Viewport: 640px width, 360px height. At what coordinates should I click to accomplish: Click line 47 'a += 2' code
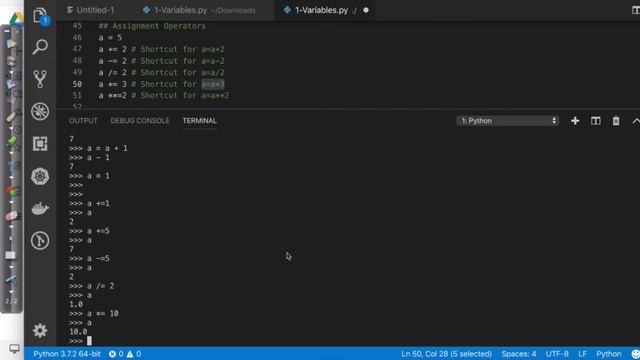pos(112,49)
